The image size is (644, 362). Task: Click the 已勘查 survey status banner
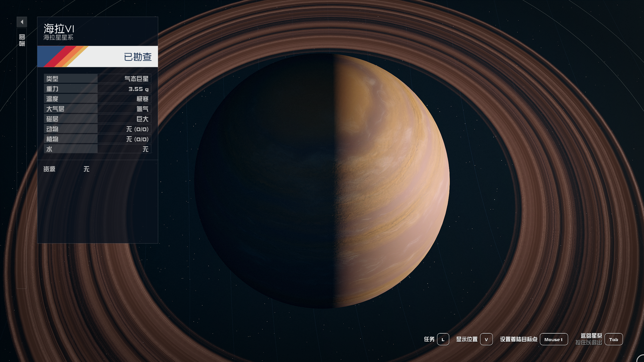point(138,57)
